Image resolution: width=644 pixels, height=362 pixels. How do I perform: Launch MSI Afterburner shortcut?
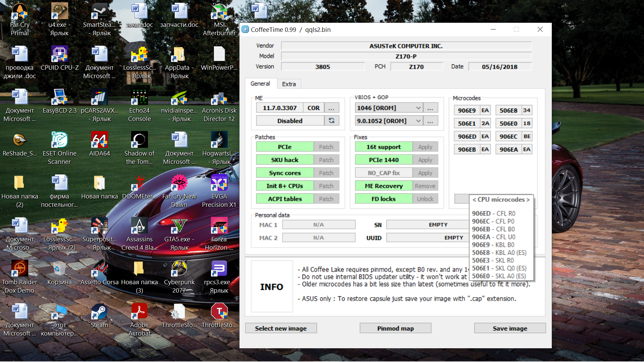tap(219, 12)
